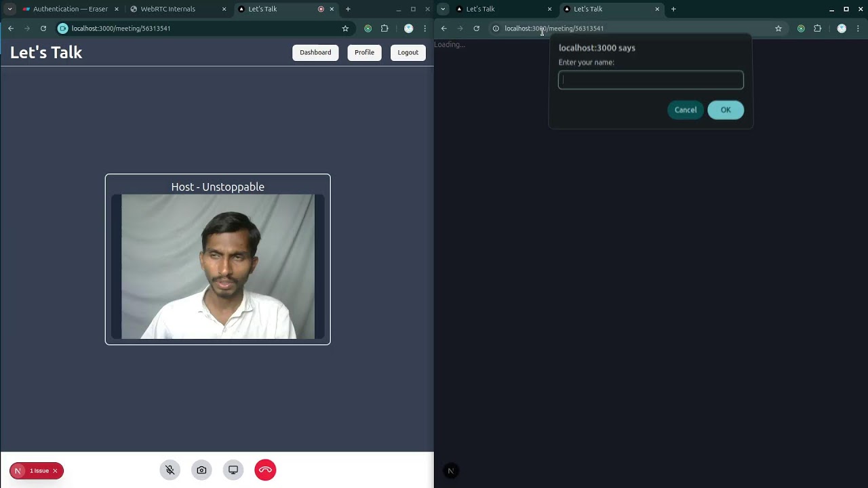Viewport: 868px width, 488px height.
Task: Open Chrome menu in right window
Action: click(859, 28)
